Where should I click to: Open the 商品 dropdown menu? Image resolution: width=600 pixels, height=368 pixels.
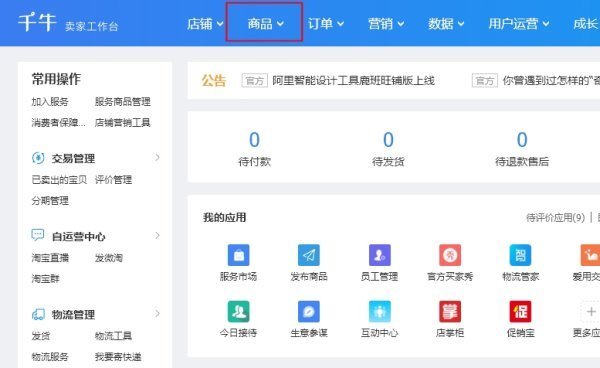(265, 24)
